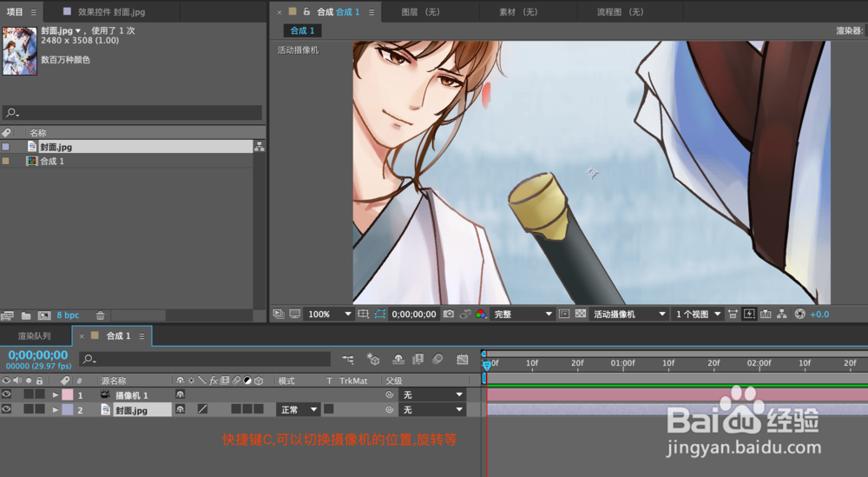
Task: Click the timeline layer search field
Action: [x=205, y=359]
